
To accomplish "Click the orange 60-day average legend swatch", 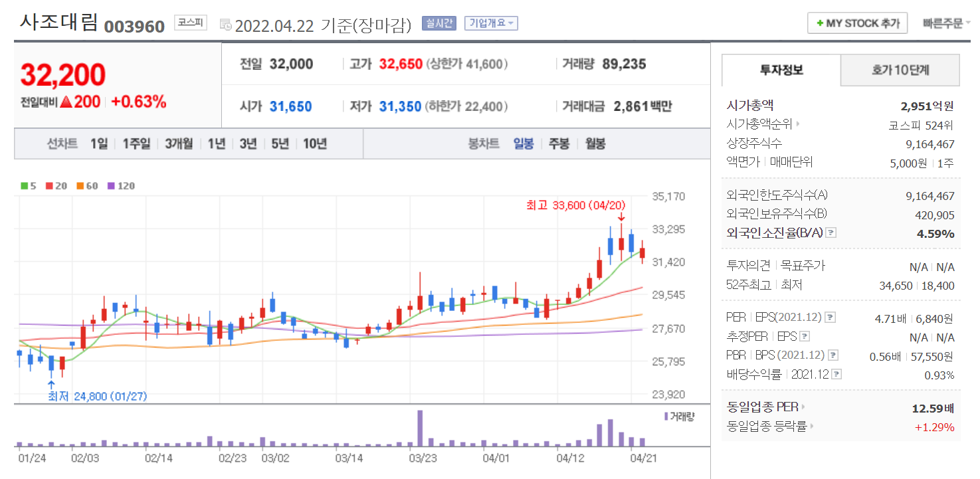I will point(79,186).
